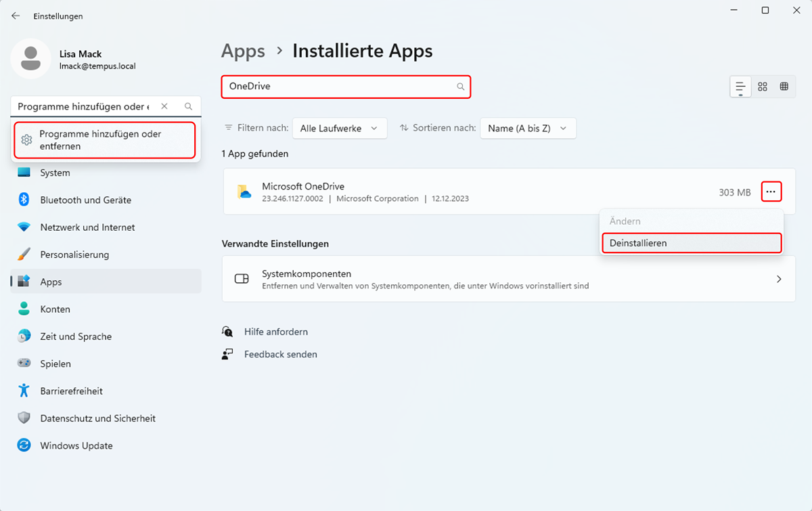Screen dimensions: 812x511
Task: Click the Zeit und Sprache clock-globe icon
Action: pos(24,336)
